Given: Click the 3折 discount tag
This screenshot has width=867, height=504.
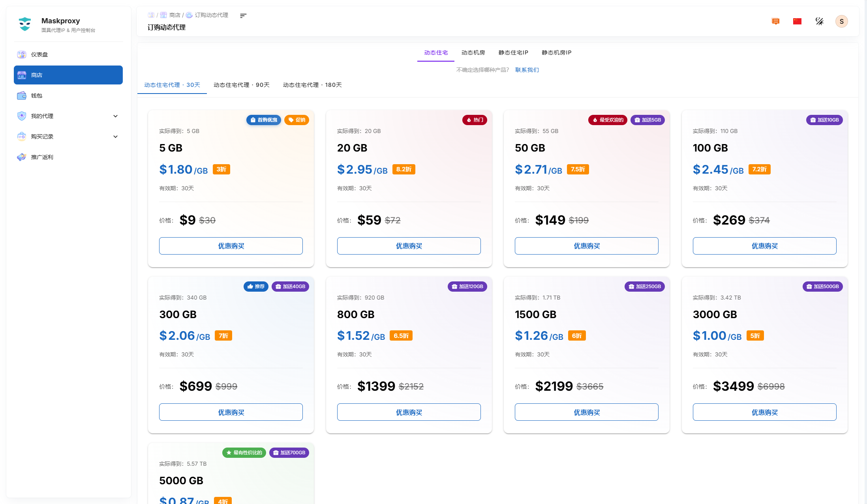Looking at the screenshot, I should (x=221, y=169).
